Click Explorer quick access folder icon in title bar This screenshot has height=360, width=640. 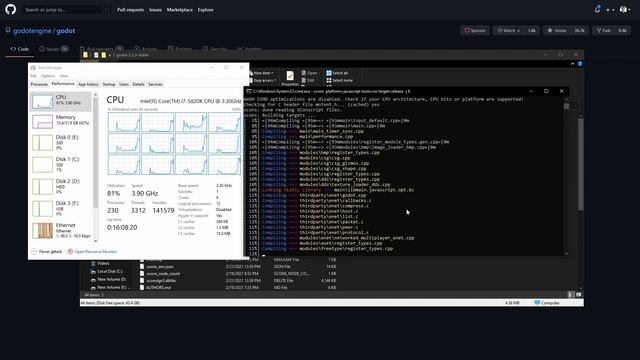pyautogui.click(x=85, y=55)
